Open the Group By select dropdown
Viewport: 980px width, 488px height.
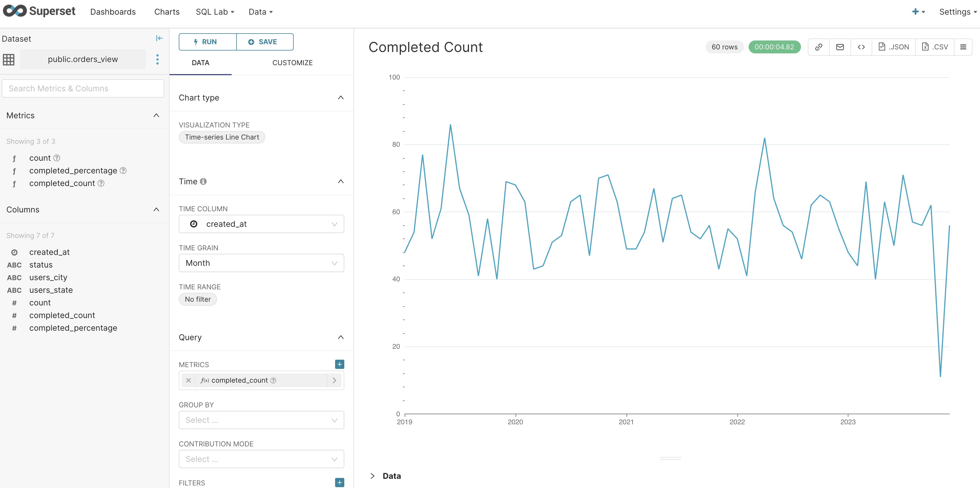[x=261, y=420]
